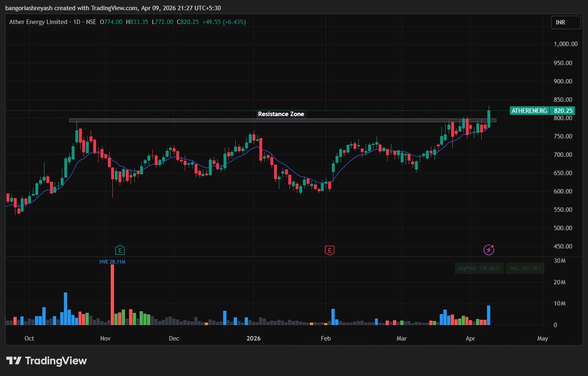Screen dimensions: 588x376
Task: Click the TradingView logo at bottom left
Action: [47, 361]
